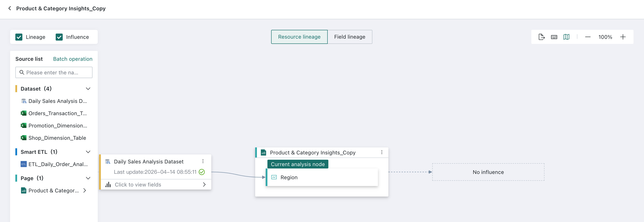
Task: Click Last update timestamp text
Action: point(155,172)
